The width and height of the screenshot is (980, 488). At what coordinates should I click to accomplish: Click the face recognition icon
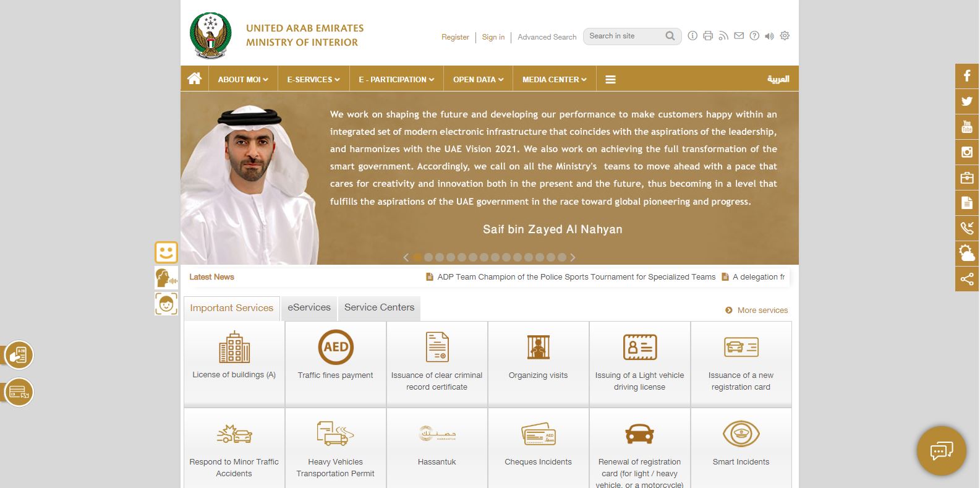tap(166, 304)
